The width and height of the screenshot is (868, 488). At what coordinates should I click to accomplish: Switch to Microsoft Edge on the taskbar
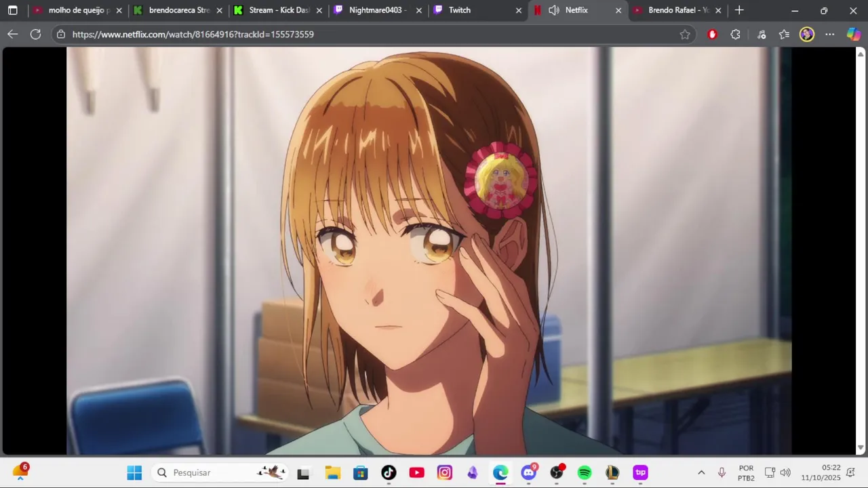[500, 472]
